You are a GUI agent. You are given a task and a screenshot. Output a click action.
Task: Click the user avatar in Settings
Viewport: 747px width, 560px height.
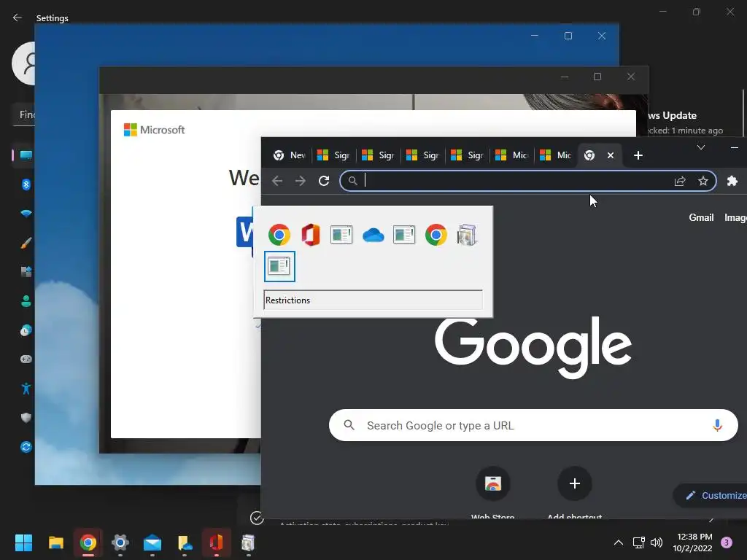click(x=23, y=63)
